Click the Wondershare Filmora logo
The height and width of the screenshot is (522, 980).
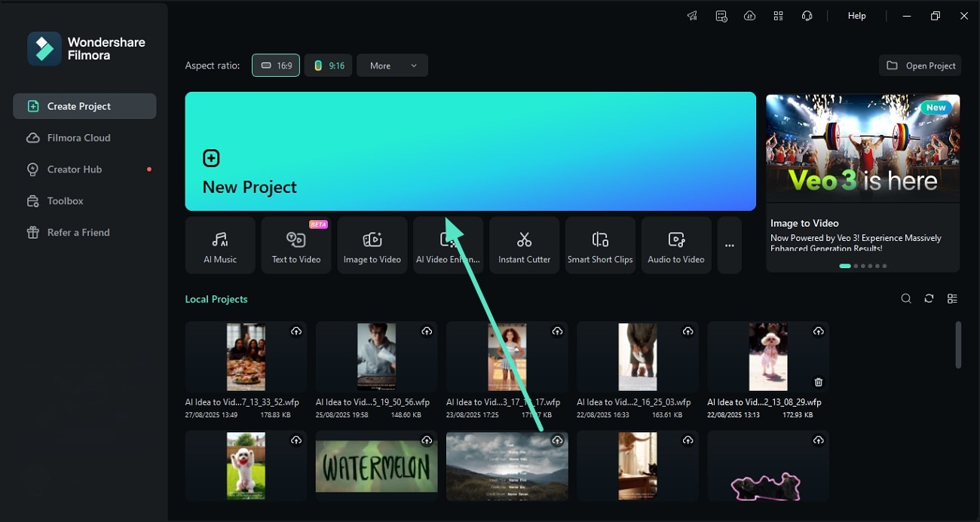pos(87,49)
